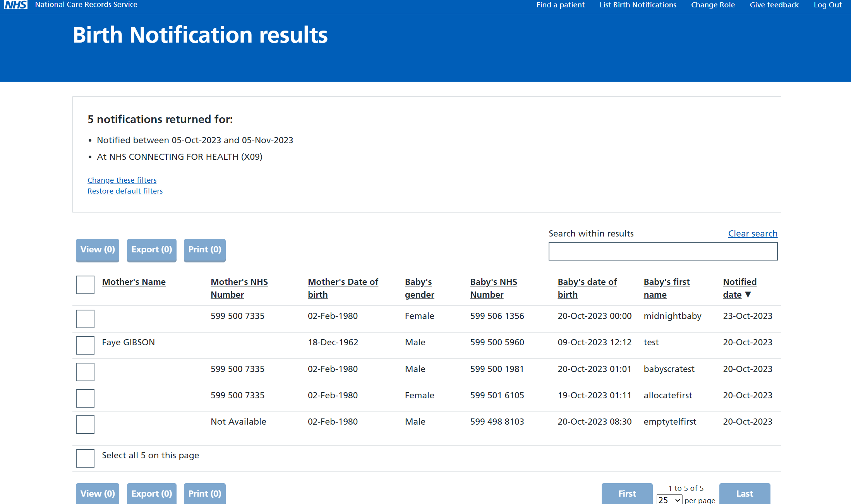Click baby name allocatefirst

pyautogui.click(x=668, y=395)
